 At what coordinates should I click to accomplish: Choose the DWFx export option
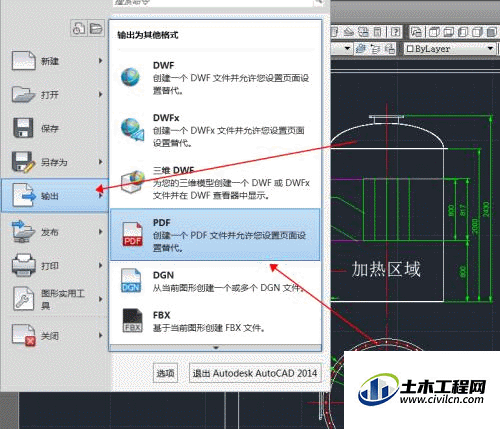point(215,130)
